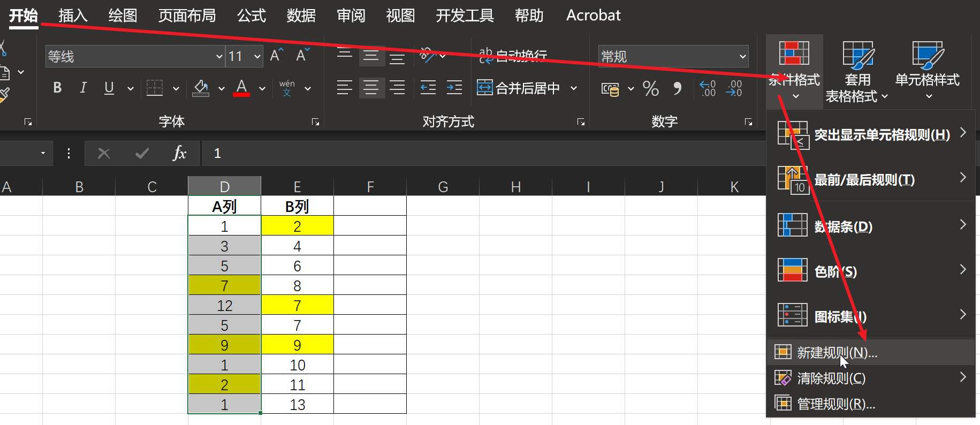Apply underline to selected cells
980x425 pixels.
109,88
